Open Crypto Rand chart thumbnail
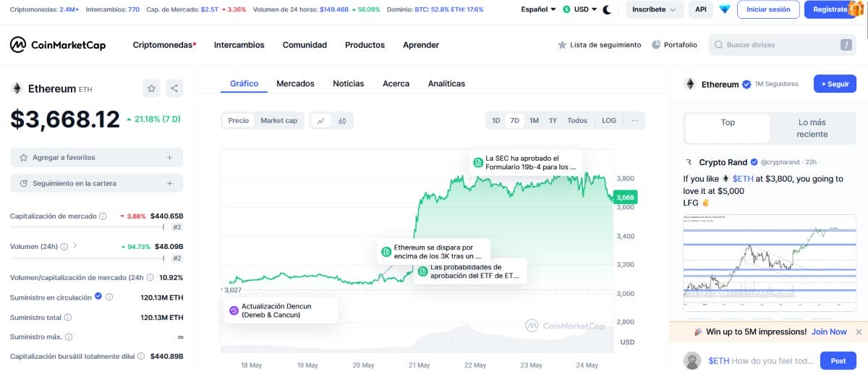The height and width of the screenshot is (372, 868). point(770,263)
